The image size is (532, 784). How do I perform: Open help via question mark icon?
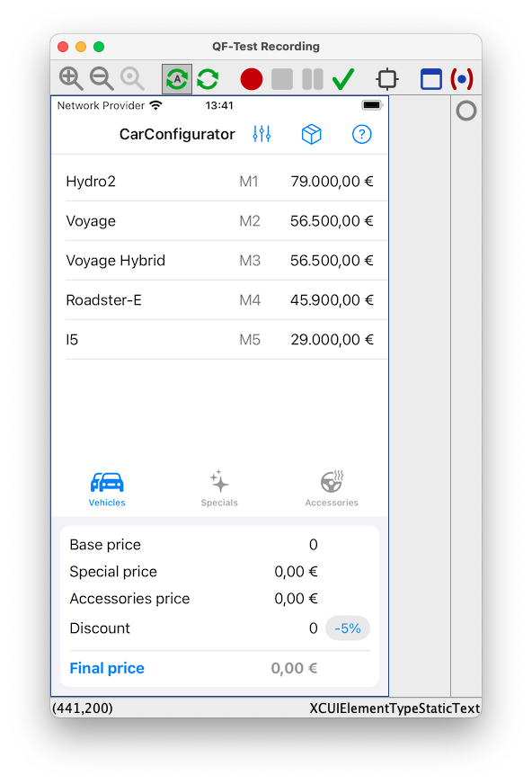(361, 134)
